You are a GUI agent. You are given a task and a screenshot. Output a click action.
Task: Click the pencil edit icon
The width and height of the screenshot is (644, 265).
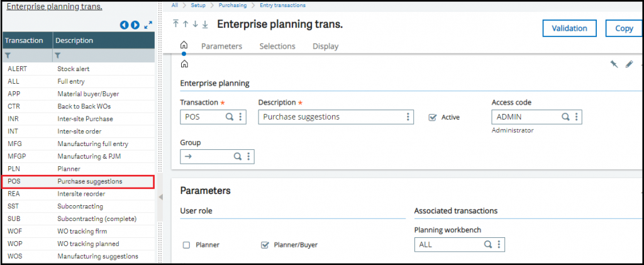coord(629,64)
